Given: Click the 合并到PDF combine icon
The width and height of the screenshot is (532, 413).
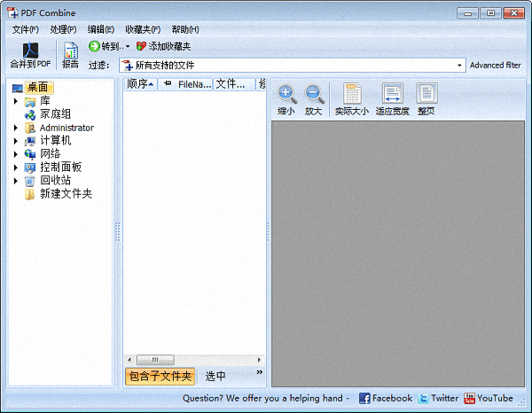Looking at the screenshot, I should [x=30, y=51].
